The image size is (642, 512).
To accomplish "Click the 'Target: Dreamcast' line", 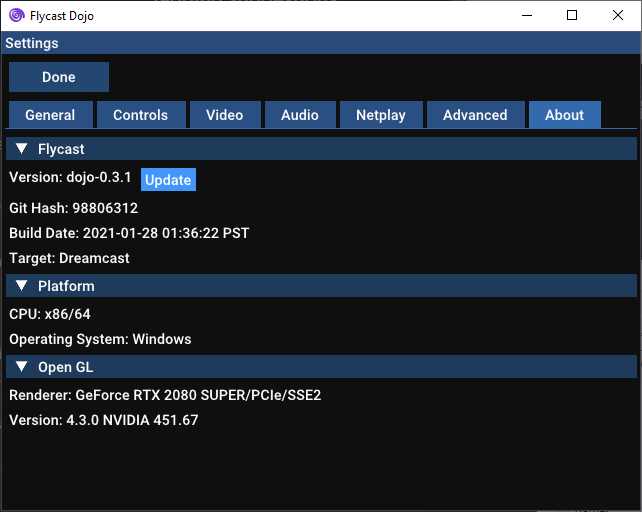I will pos(69,258).
